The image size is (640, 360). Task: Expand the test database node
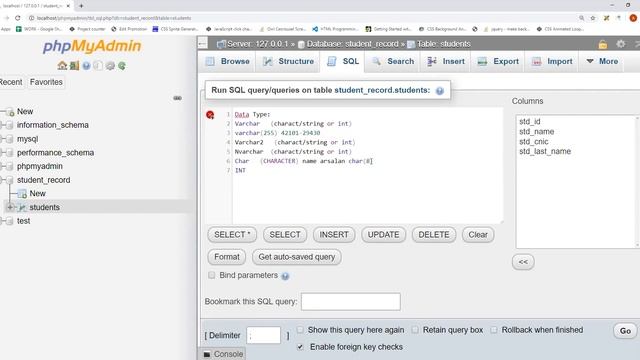[x=3, y=221]
